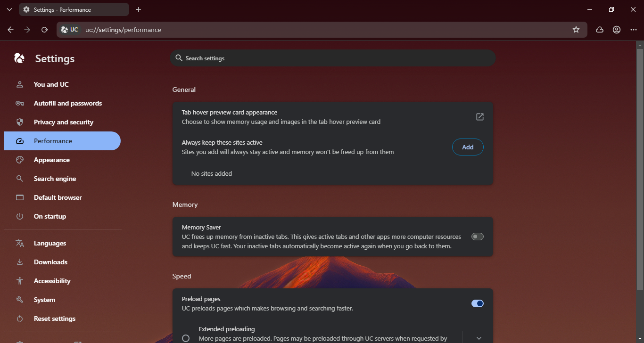Open the browser menu with three dots
Screen dimensions: 644x343
[633, 29]
